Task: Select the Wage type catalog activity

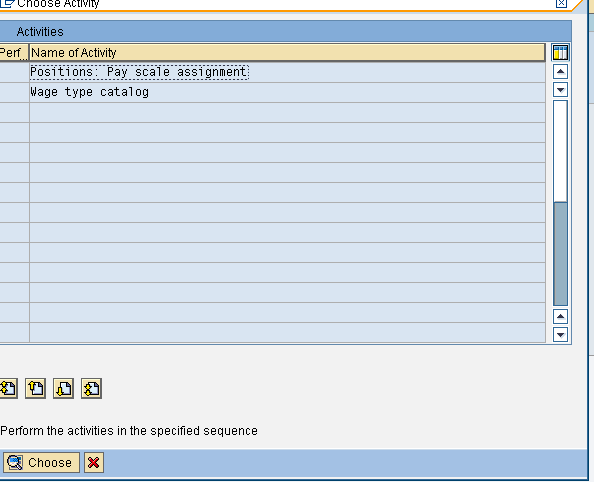Action: point(89,92)
